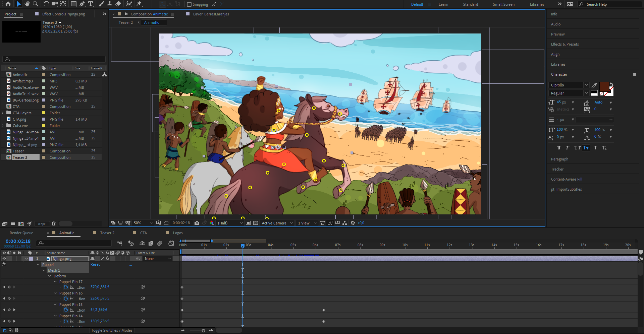Open the (Half) resolution dropdown
Viewport: 644px width, 334px height.
[x=230, y=223]
